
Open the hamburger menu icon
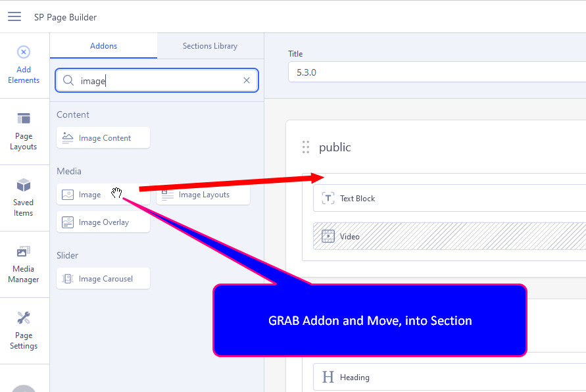tap(14, 16)
